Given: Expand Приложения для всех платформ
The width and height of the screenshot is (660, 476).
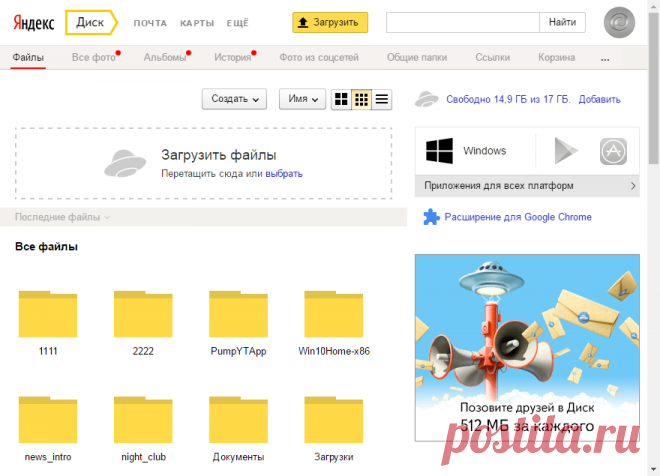Looking at the screenshot, I should (527, 186).
